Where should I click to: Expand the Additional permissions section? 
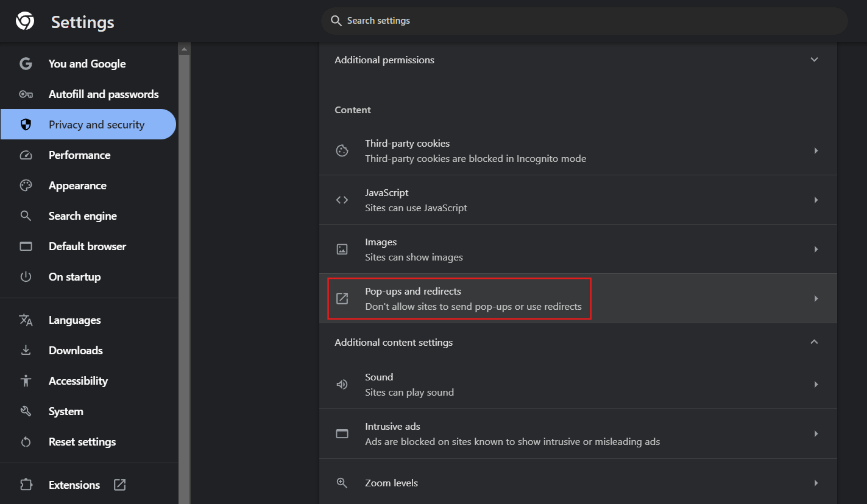814,60
